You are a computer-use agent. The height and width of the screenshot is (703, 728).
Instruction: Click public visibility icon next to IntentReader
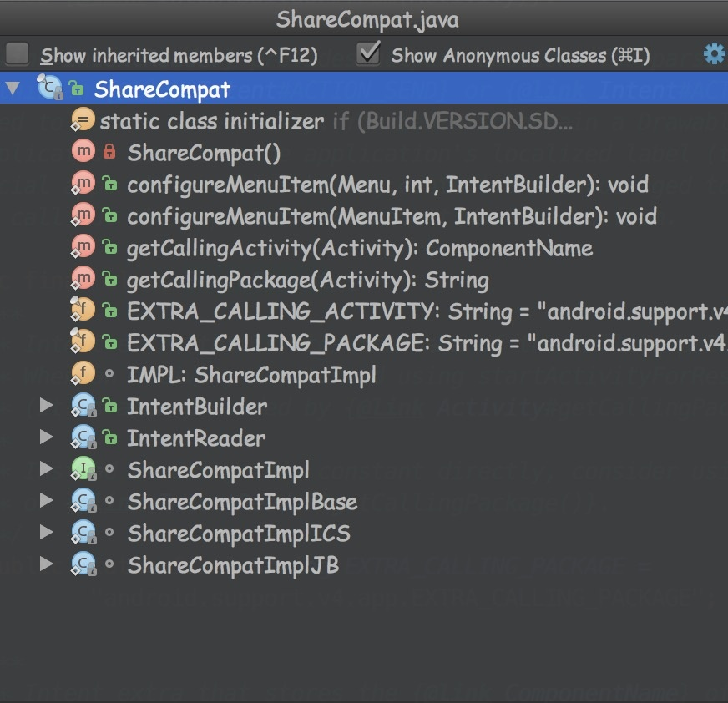coord(109,437)
